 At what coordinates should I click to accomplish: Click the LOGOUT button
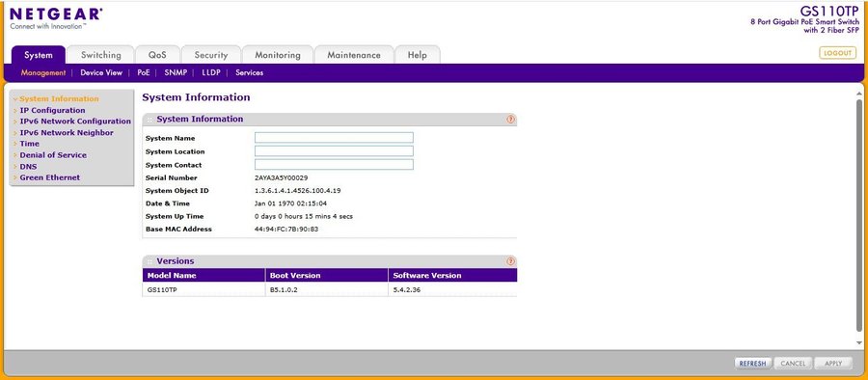(x=837, y=53)
